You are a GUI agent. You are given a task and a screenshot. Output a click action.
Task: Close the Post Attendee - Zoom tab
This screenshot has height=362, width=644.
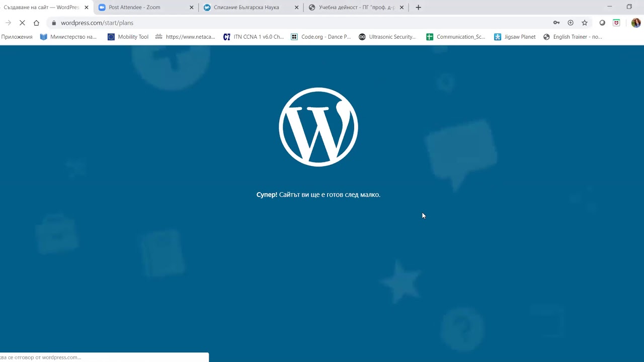191,8
